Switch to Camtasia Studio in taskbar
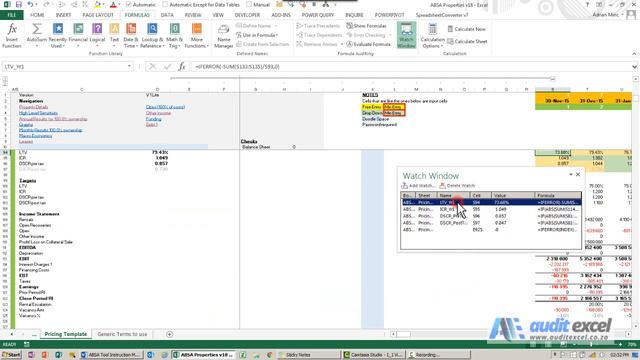The width and height of the screenshot is (640, 360). click(374, 355)
